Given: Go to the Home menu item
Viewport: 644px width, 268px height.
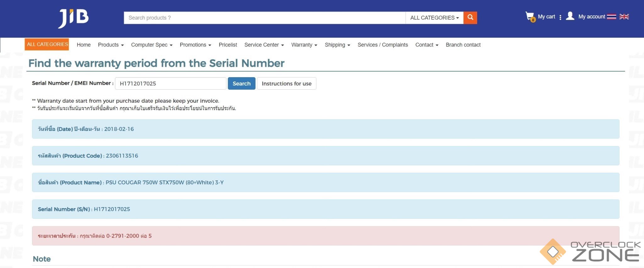Looking at the screenshot, I should (84, 45).
